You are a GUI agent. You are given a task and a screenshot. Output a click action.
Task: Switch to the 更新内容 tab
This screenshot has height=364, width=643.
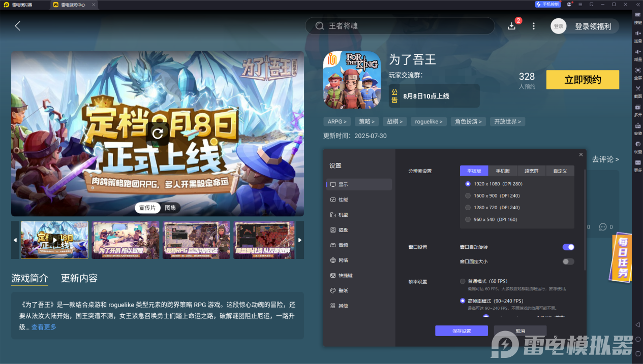(79, 278)
